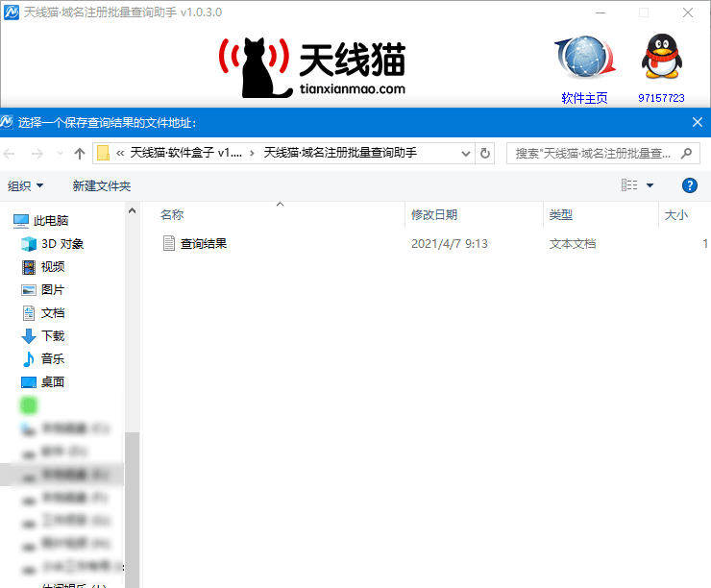Click the 桌面 monitor icon
Viewport: 711px width, 588px height.
(x=29, y=382)
